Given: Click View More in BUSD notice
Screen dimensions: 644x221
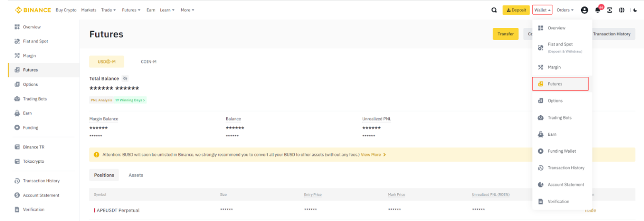Looking at the screenshot, I should pos(373,155).
